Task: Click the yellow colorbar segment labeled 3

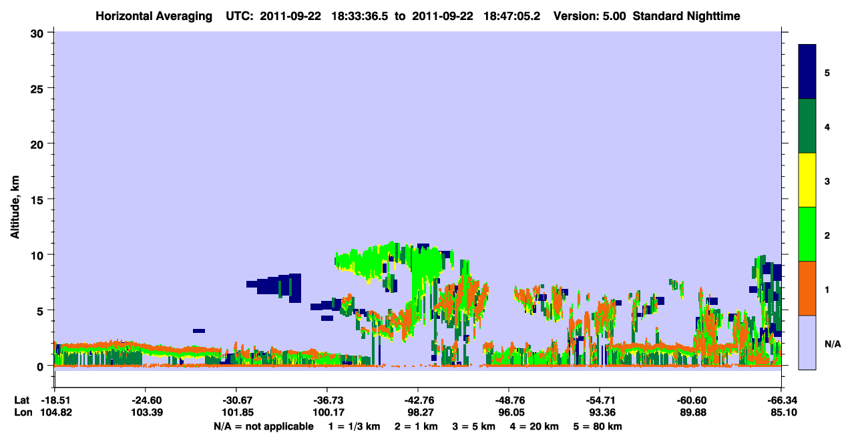Action: [x=807, y=180]
